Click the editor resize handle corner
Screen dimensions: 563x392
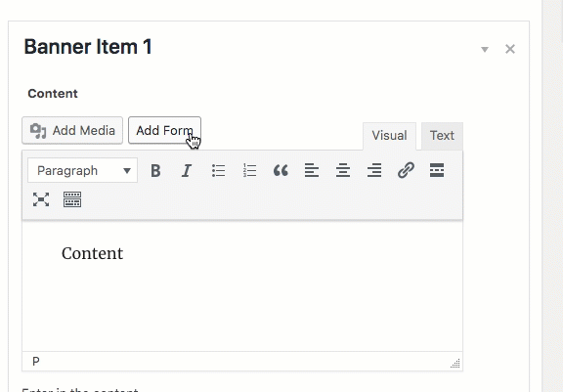coord(455,364)
